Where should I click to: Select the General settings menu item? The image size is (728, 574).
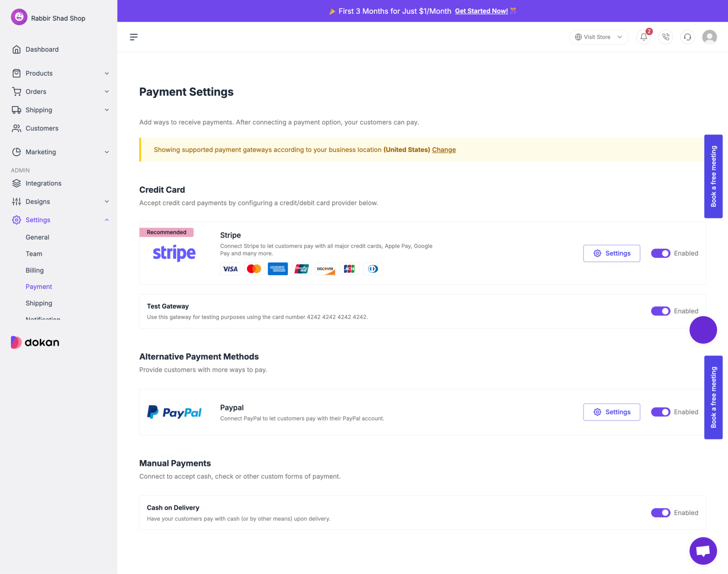coord(37,237)
